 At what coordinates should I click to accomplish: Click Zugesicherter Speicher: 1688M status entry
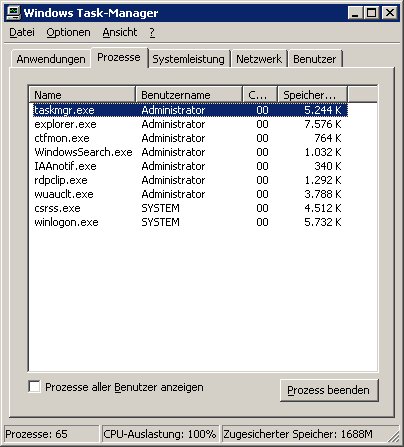[305, 434]
